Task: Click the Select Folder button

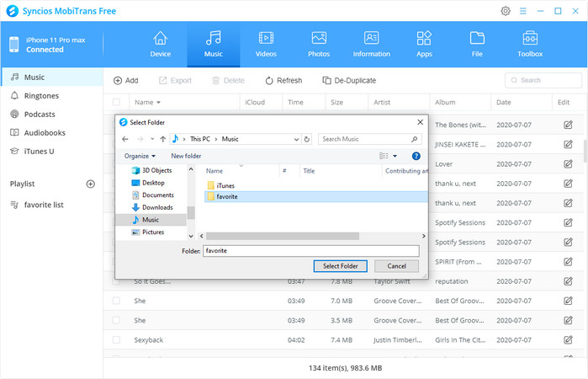Action: 340,266
